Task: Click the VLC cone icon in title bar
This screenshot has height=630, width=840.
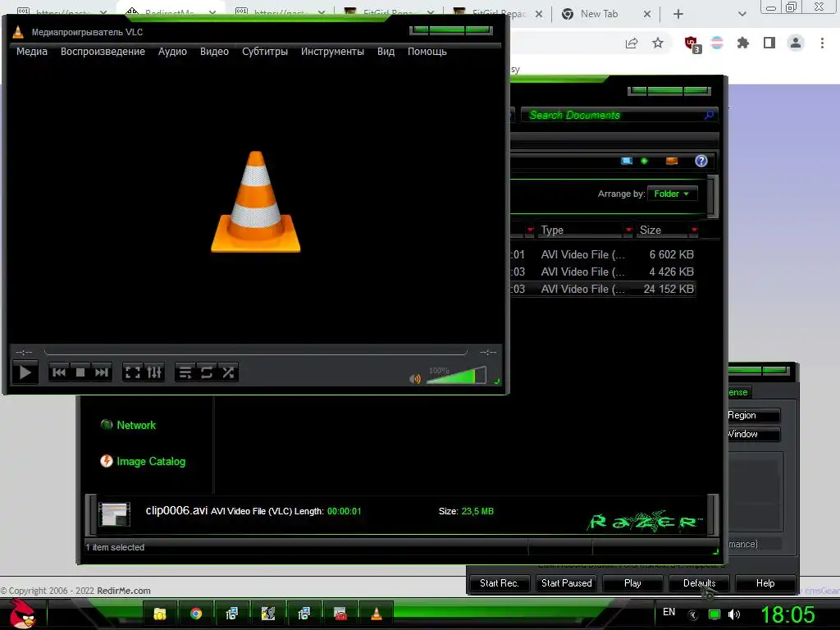Action: (x=18, y=32)
